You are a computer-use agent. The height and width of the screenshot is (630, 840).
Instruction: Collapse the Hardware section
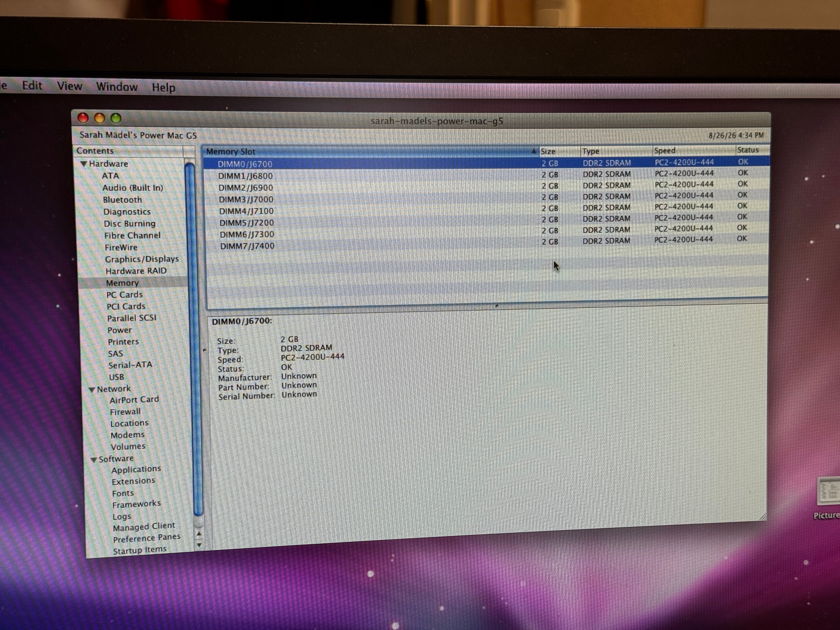84,164
